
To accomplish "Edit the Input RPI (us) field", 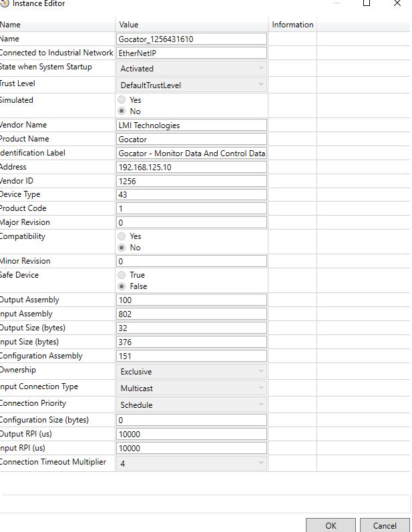I will 192,448.
